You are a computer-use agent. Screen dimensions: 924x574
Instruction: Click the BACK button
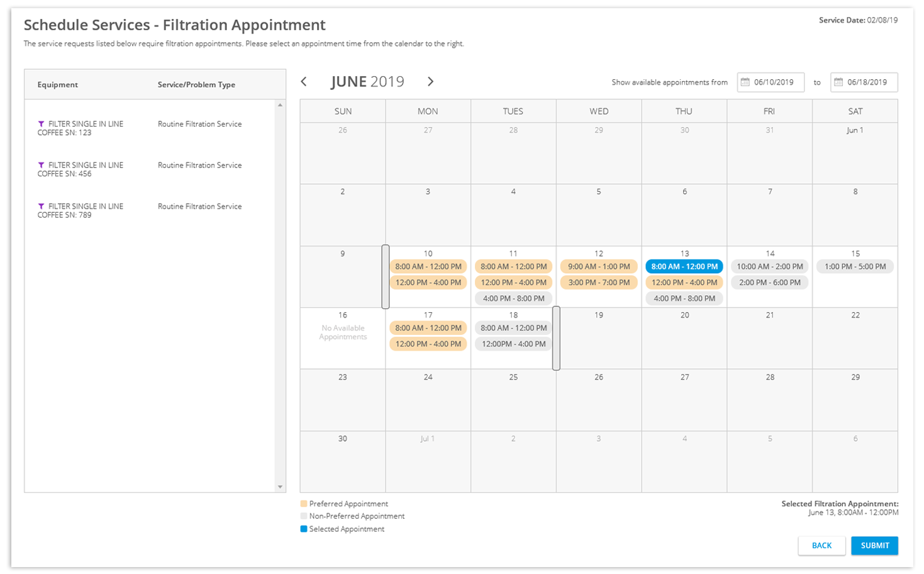click(x=822, y=546)
